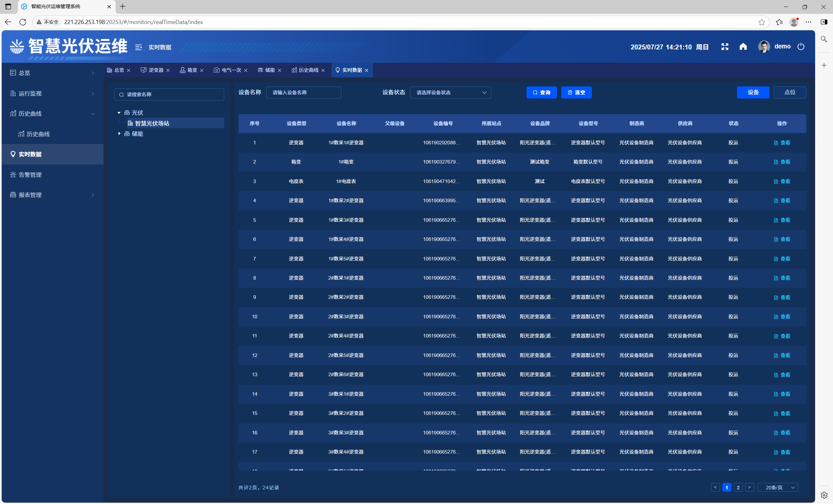833x504 pixels.
Task: Click the sidebar collapse hamburger icon
Action: tap(138, 47)
